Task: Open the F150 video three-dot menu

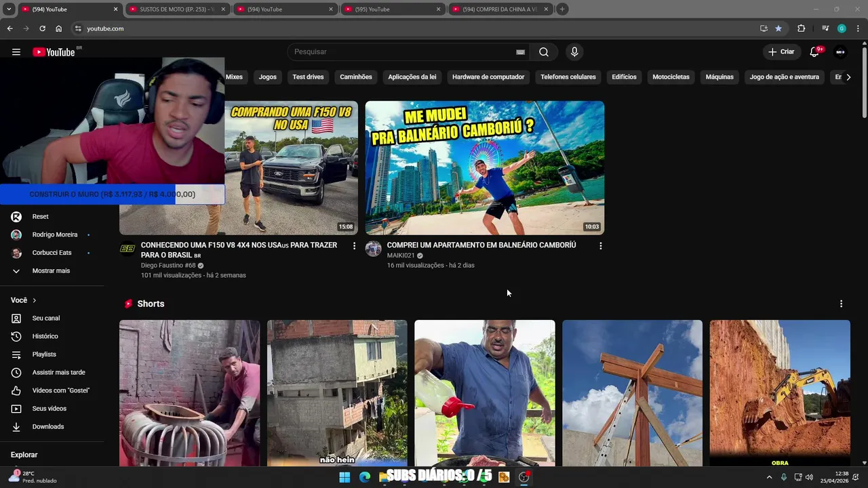Action: (x=354, y=246)
